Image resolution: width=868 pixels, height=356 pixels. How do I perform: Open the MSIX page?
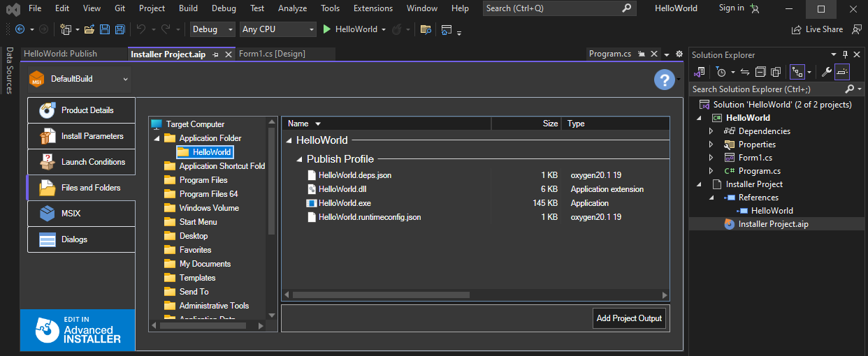tap(81, 214)
